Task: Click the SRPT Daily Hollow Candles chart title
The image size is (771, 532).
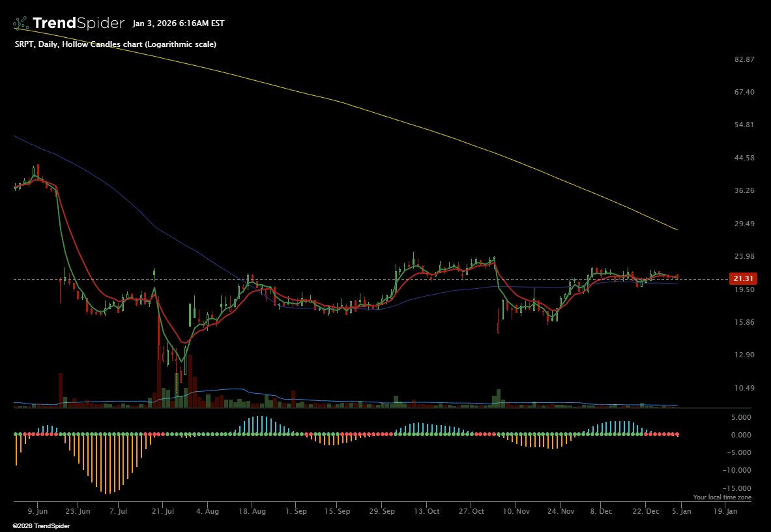Action: point(115,44)
